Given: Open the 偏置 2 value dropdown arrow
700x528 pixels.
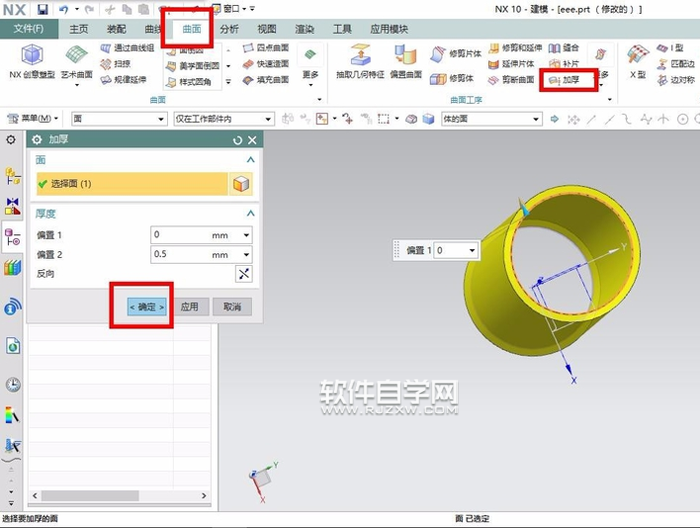Looking at the screenshot, I should click(246, 255).
